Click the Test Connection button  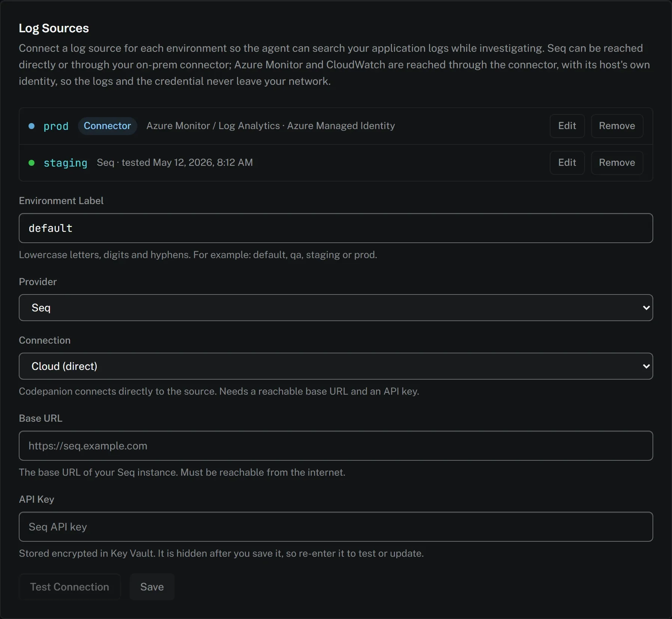tap(70, 587)
